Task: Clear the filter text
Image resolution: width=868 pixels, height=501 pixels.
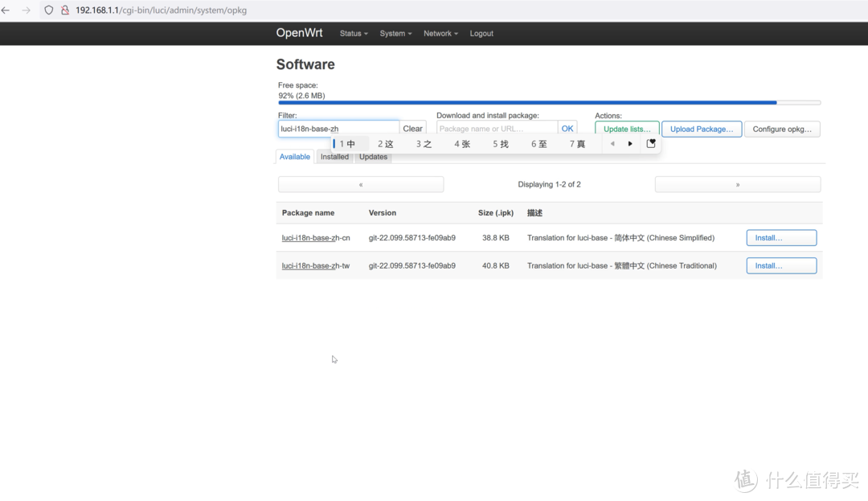Action: (x=412, y=129)
